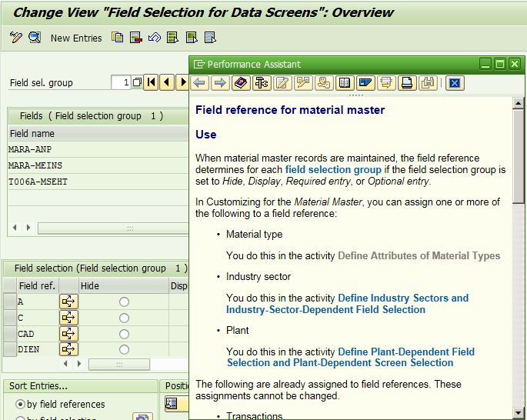527x420 pixels.
Task: Click forward arrow in Performance Assistant
Action: tap(221, 83)
